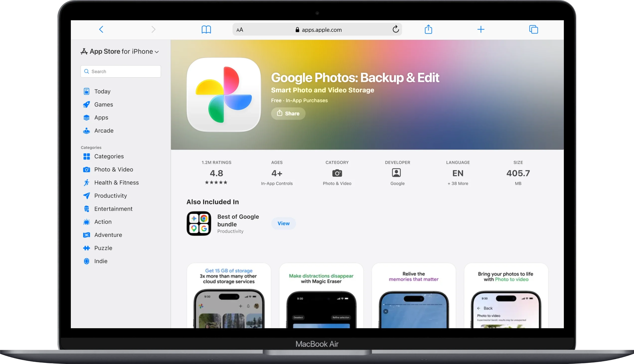634x364 pixels.
Task: Click the Arcade joystick icon
Action: (x=86, y=130)
